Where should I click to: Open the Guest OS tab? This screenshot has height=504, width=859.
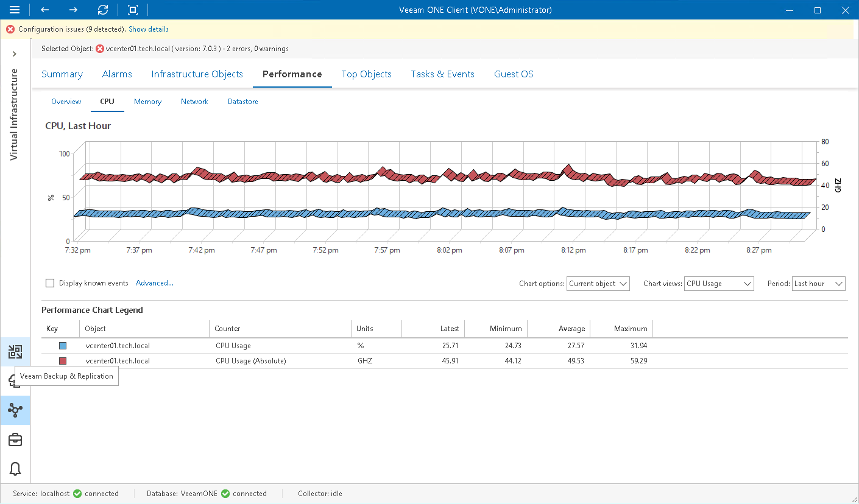(514, 74)
